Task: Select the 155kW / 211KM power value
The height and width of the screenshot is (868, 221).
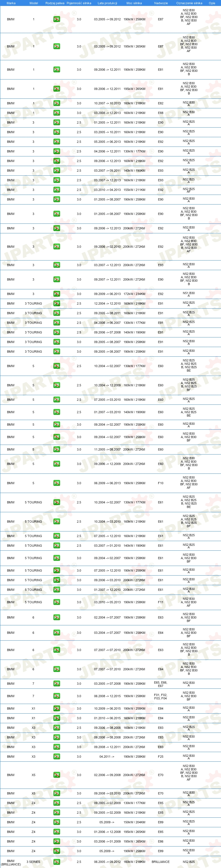Action: [134, 190]
